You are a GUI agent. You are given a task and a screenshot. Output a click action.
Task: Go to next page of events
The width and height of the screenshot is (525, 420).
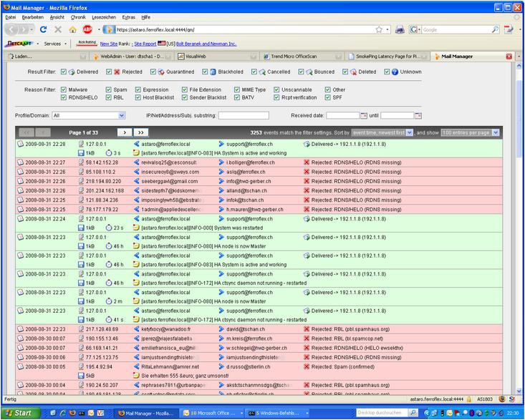tap(124, 132)
